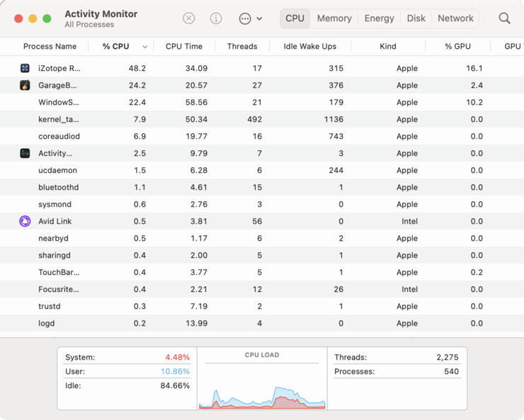Switch to the Energy tab
The image size is (524, 420).
click(379, 18)
